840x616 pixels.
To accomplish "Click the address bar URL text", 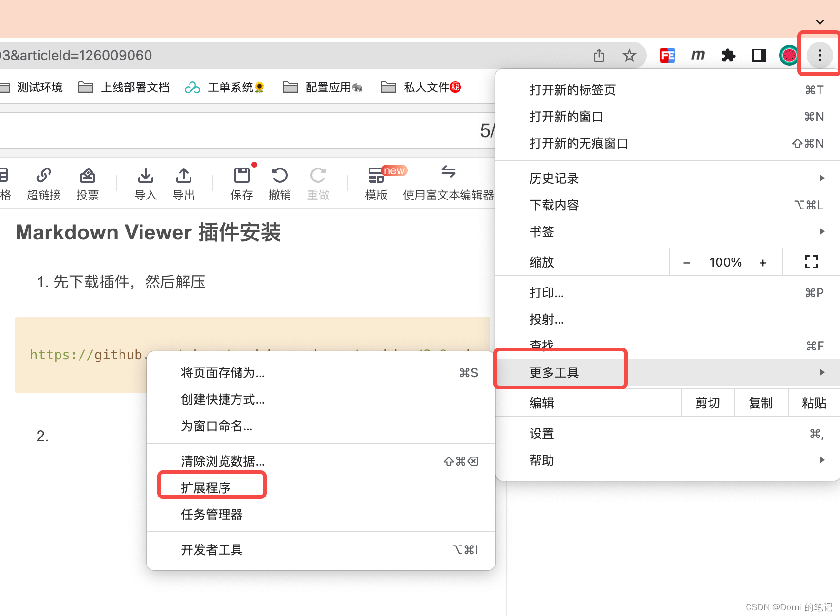I will tap(76, 55).
